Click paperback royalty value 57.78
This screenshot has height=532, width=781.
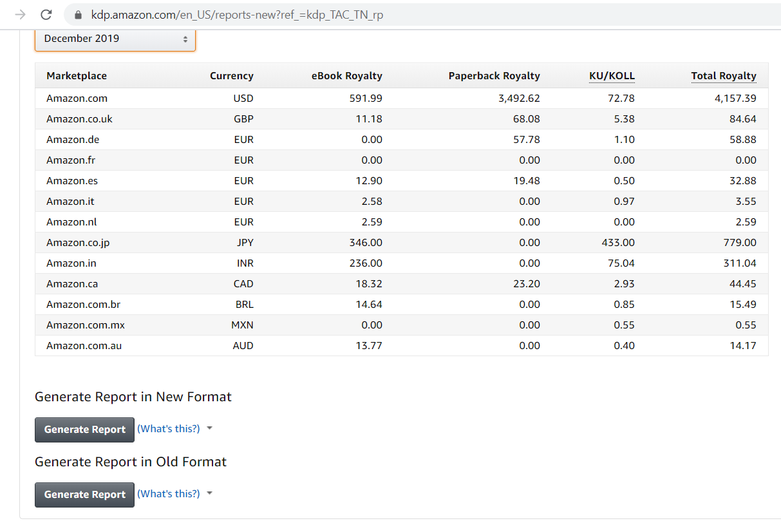coord(527,140)
